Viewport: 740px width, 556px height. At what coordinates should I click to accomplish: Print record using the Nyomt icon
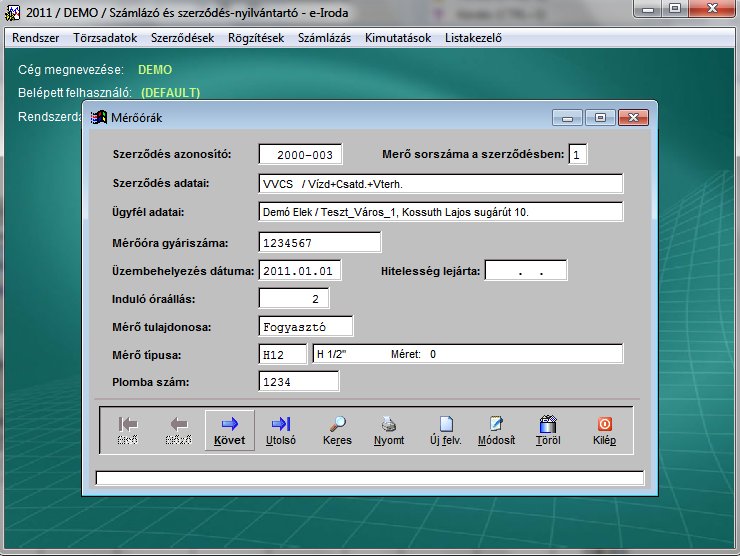point(388,431)
